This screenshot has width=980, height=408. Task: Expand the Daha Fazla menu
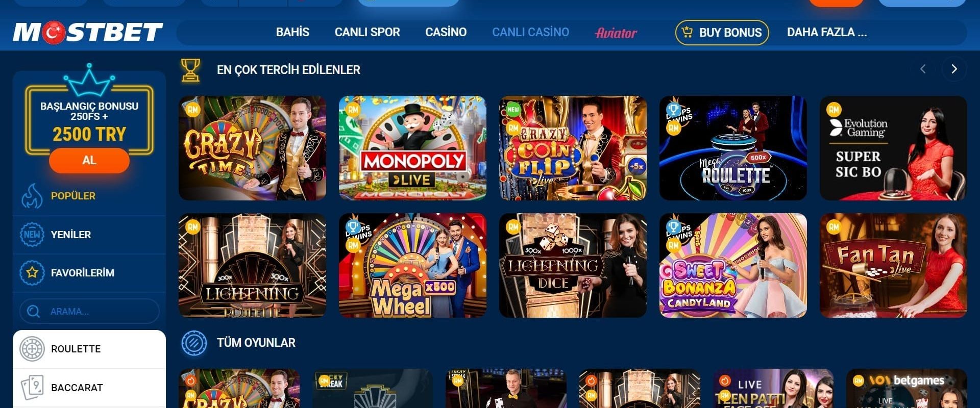click(826, 33)
